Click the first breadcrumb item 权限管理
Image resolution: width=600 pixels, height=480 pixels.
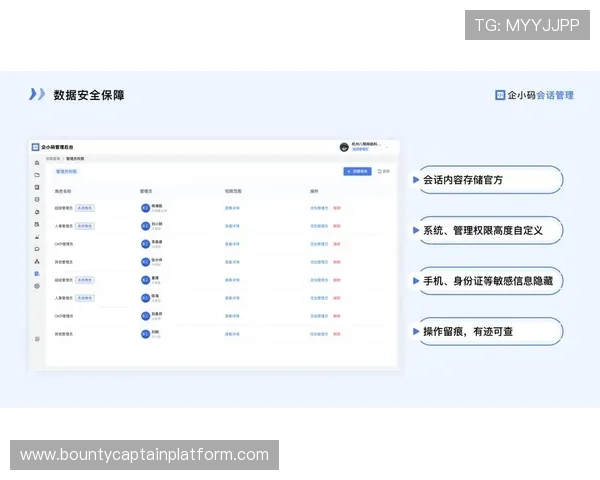53,158
